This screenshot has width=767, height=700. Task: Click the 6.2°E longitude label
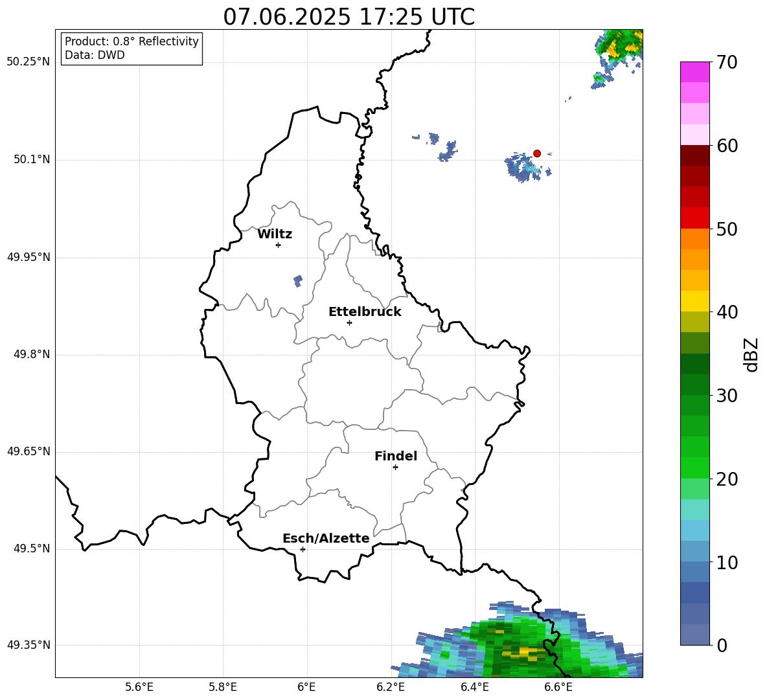[391, 687]
